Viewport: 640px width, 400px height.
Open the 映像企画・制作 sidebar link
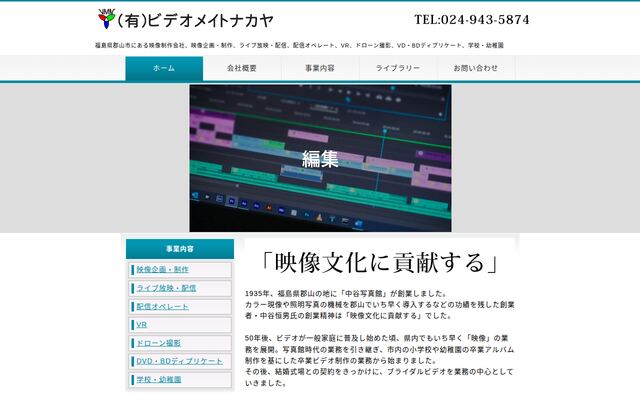pos(162,269)
